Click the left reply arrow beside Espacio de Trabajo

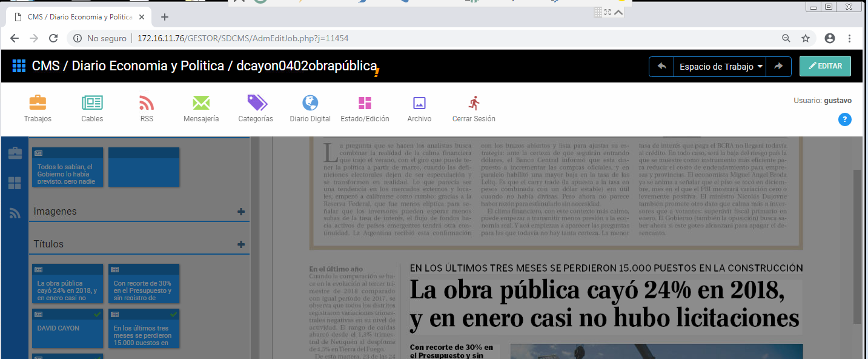click(661, 67)
